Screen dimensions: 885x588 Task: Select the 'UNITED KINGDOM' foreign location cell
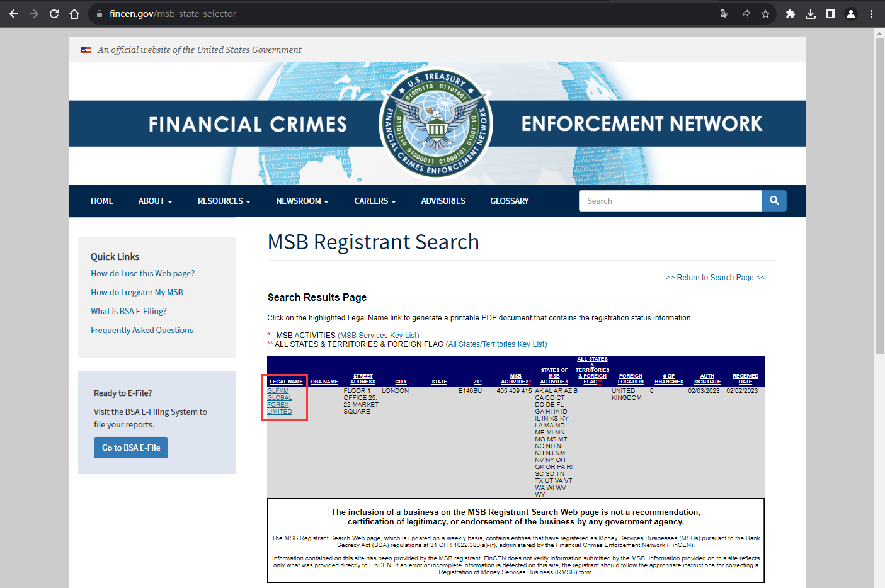[x=627, y=394]
